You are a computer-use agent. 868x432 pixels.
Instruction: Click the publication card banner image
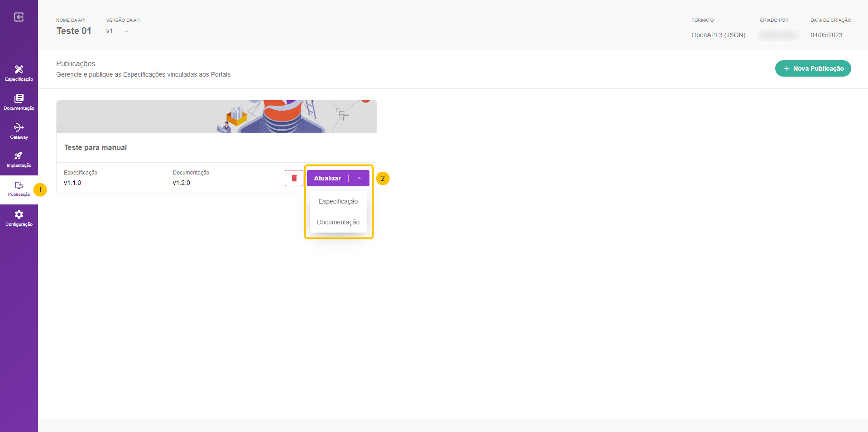tap(216, 116)
